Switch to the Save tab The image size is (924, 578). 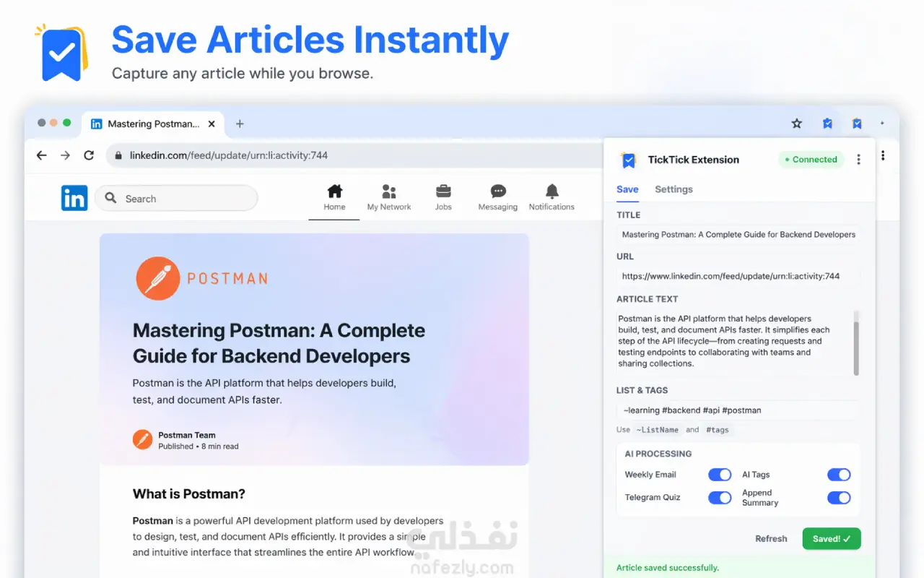coord(627,189)
